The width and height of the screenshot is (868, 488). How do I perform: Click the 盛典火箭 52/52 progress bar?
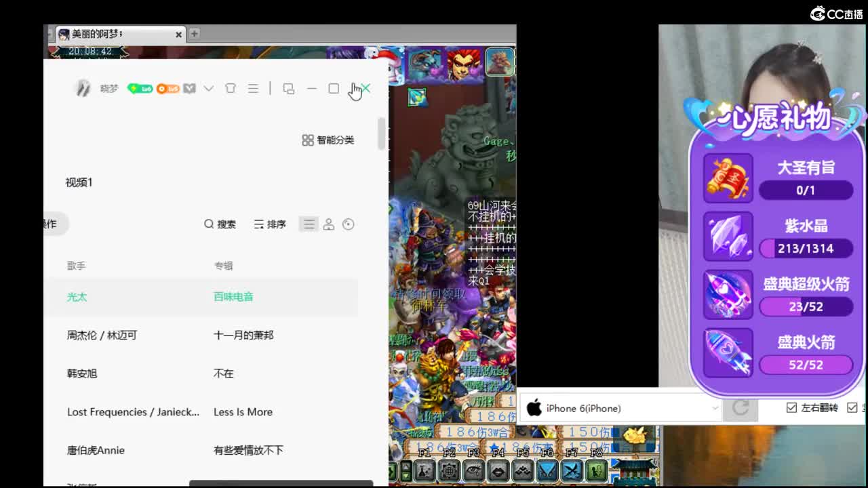click(x=806, y=365)
